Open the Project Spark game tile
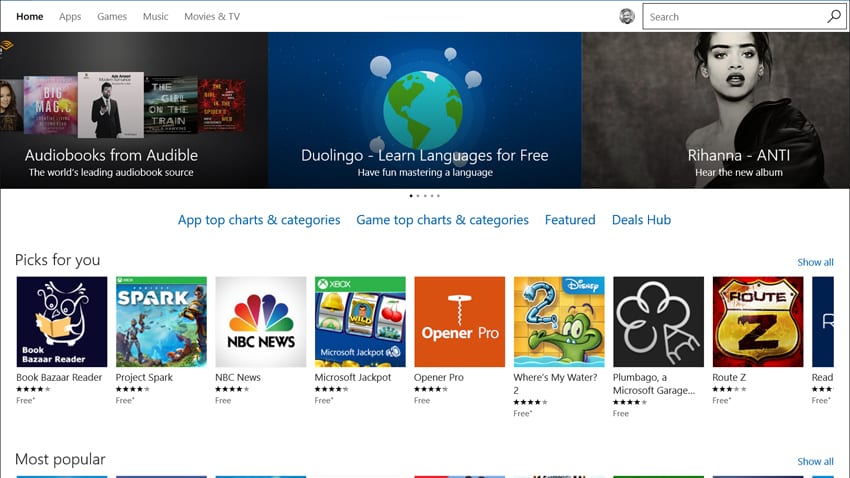The height and width of the screenshot is (478, 850). (161, 322)
